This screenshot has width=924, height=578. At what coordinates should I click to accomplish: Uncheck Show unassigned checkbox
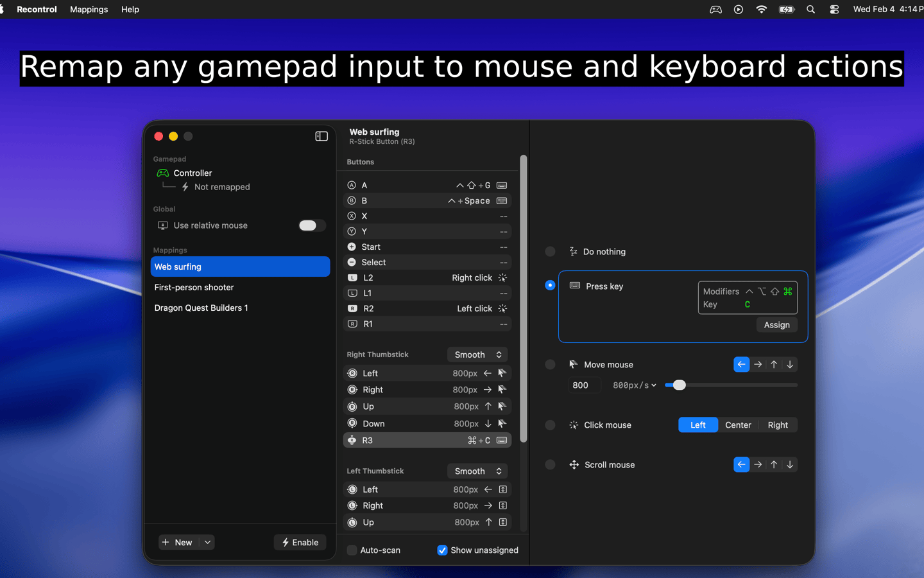point(442,550)
